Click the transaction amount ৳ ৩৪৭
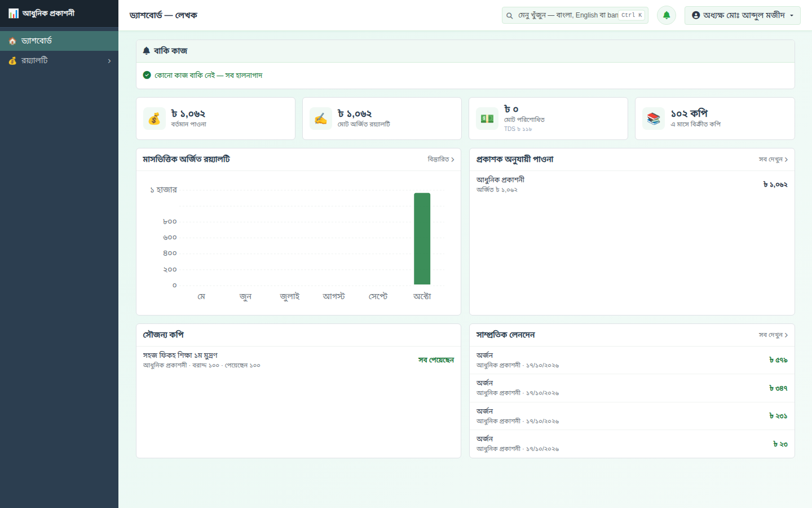 778,388
